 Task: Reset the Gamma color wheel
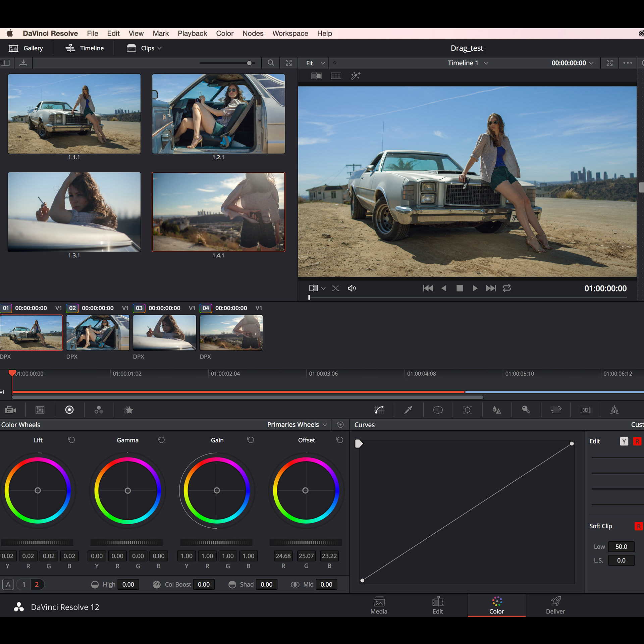tap(161, 440)
